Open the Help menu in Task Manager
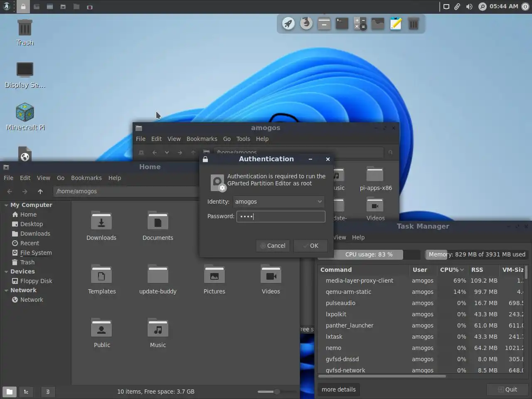Image resolution: width=532 pixels, height=399 pixels. click(358, 237)
